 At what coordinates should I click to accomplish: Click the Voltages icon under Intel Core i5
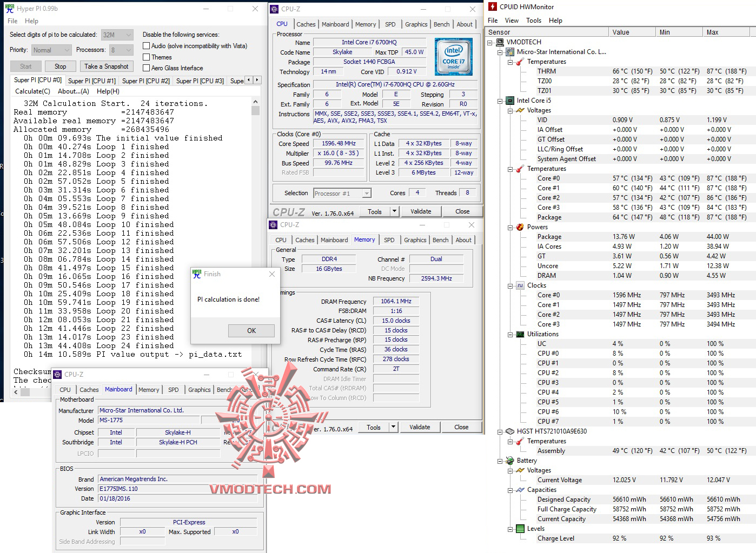click(x=520, y=110)
